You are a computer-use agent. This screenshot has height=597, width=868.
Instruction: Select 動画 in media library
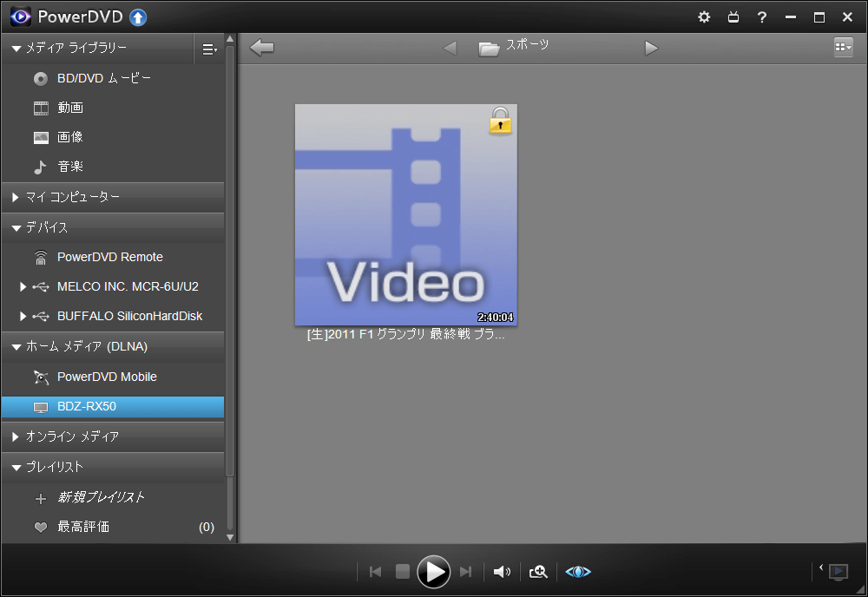pyautogui.click(x=113, y=108)
